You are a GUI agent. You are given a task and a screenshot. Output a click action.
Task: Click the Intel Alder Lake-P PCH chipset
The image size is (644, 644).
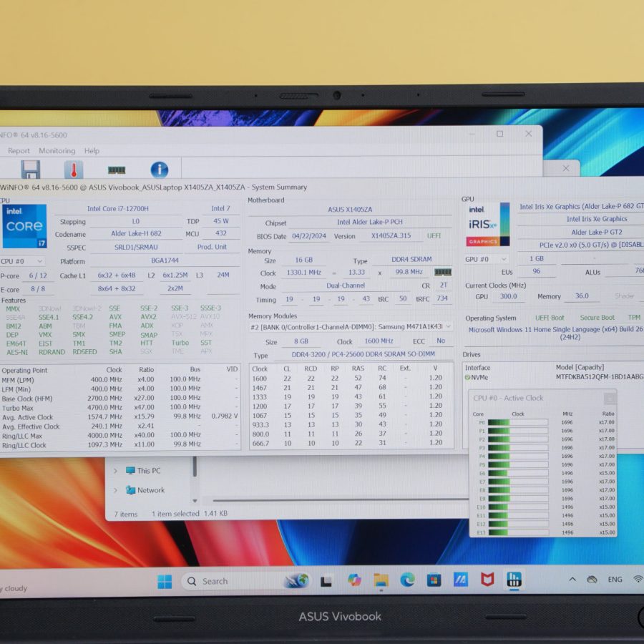tap(370, 223)
